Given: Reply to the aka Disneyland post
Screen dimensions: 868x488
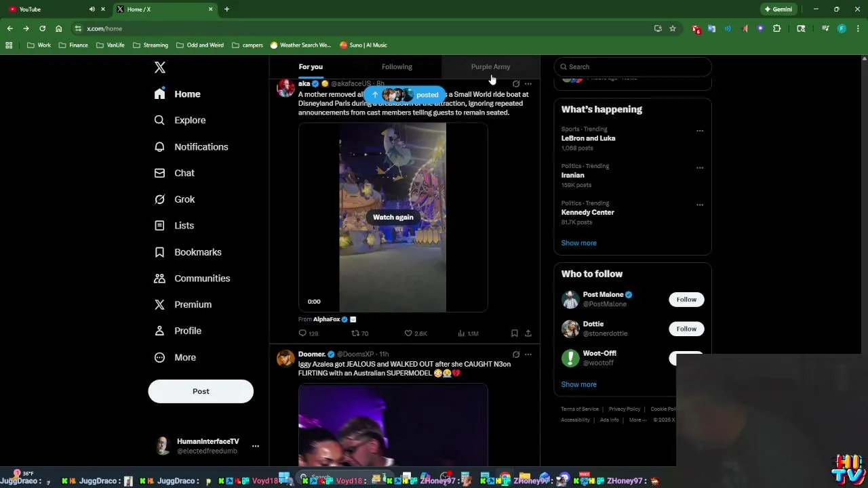Looking at the screenshot, I should [x=309, y=333].
